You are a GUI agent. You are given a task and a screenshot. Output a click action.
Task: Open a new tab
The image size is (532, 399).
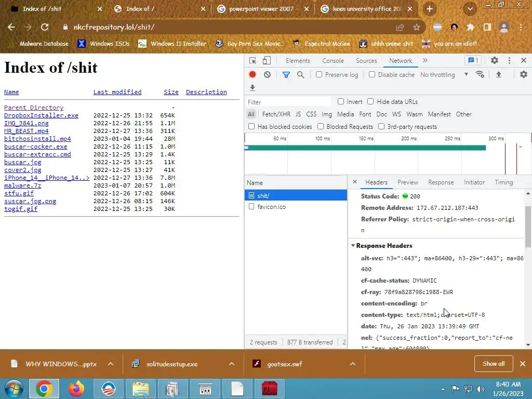(430, 9)
